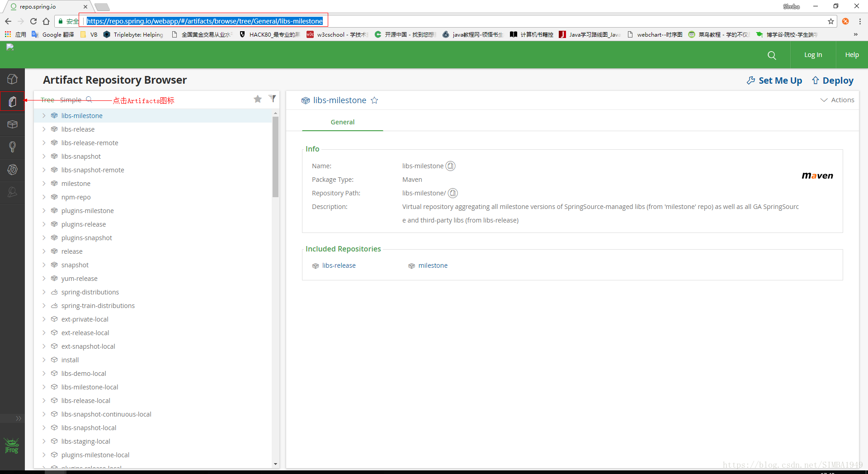This screenshot has height=474, width=868.
Task: Select ext-release-local in the tree
Action: [x=85, y=333]
